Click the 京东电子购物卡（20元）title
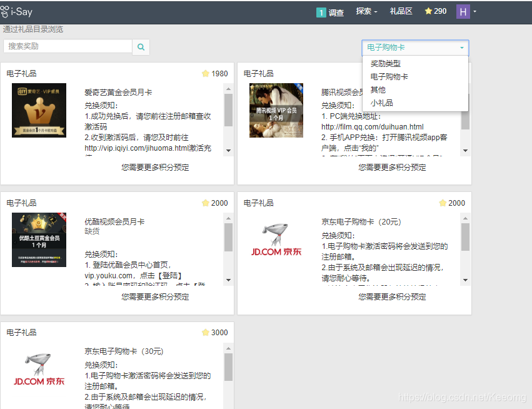Screen dimensions: 532x409 point(361,221)
